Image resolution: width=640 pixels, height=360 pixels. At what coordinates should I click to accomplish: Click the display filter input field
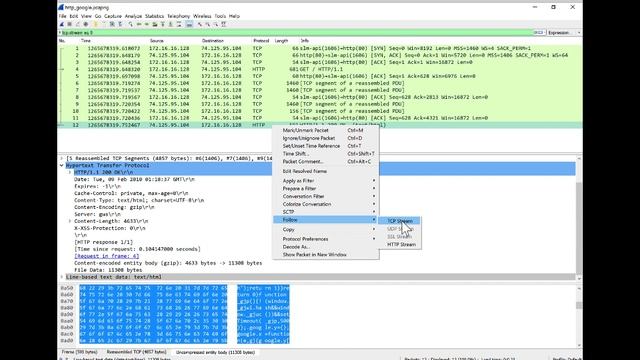pyautogui.click(x=297, y=33)
